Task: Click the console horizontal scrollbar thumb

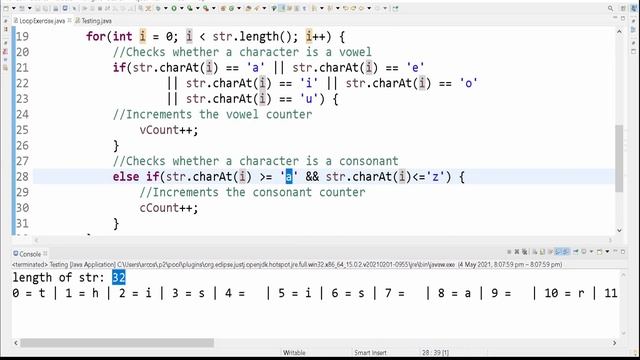Action: click(x=117, y=343)
